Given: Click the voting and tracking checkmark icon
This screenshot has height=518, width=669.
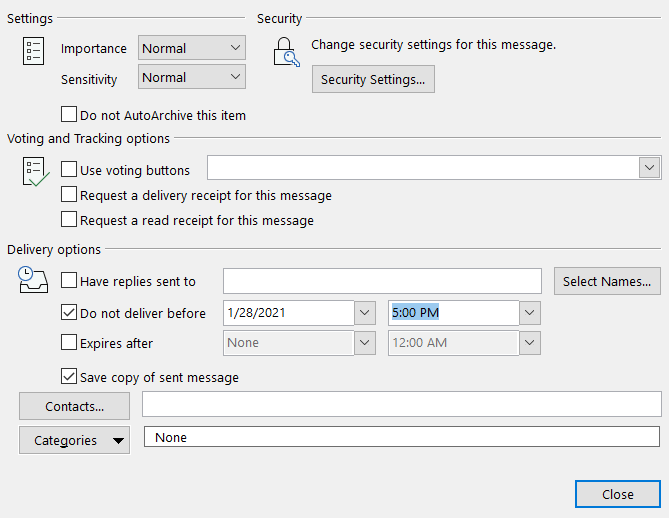Looking at the screenshot, I should point(34,172).
